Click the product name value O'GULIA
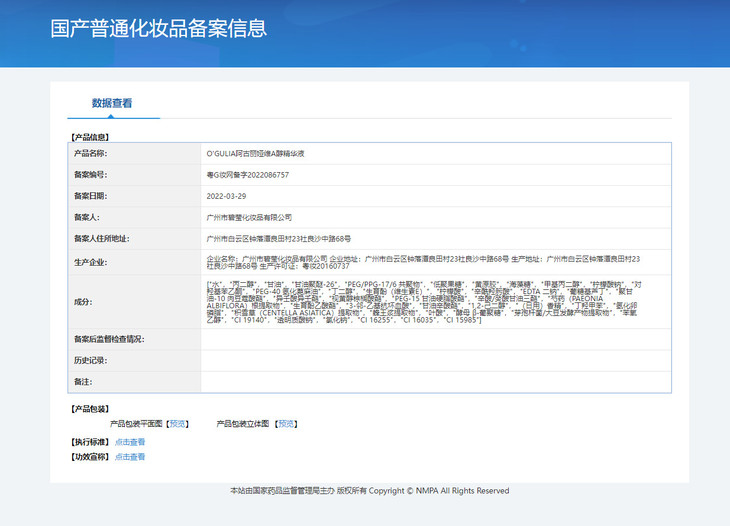The image size is (730, 526). (x=255, y=153)
